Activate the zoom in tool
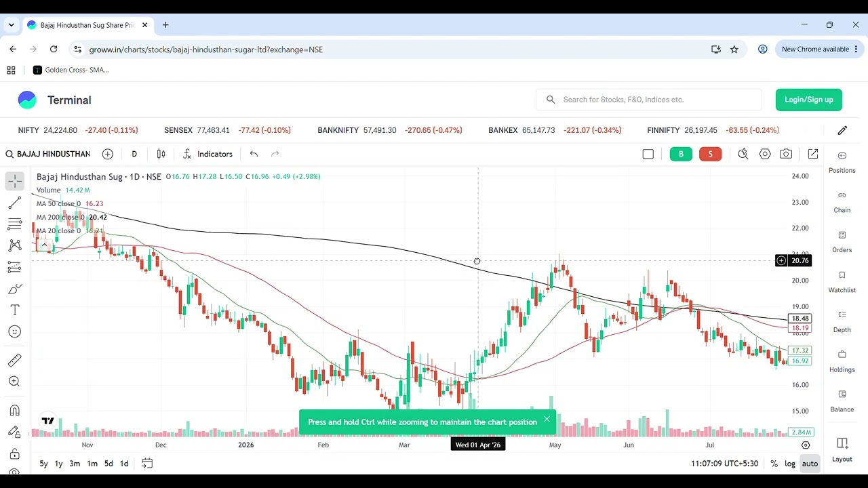The height and width of the screenshot is (488, 868). point(14,382)
